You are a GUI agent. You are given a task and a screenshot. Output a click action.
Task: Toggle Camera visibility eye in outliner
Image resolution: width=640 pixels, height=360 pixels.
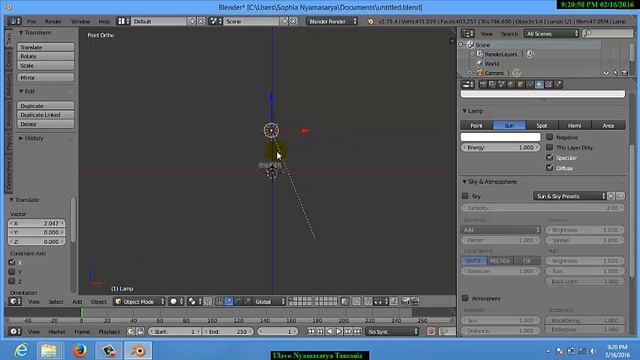606,73
